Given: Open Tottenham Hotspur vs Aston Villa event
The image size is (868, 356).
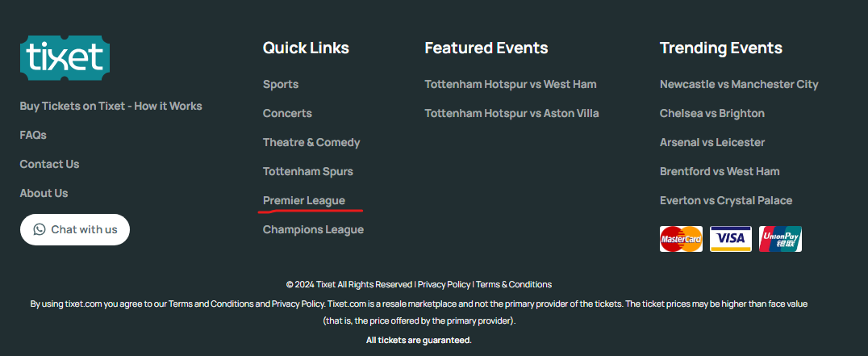Looking at the screenshot, I should [511, 113].
